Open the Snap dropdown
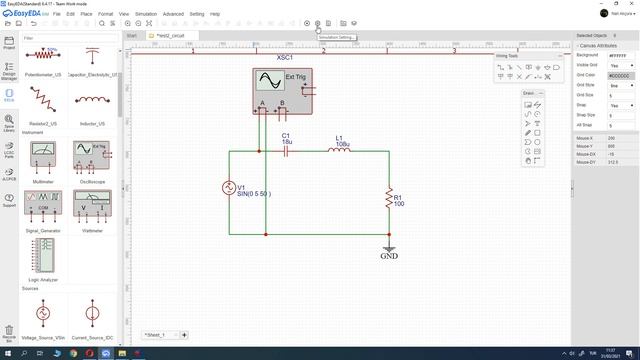Screen dimensions: 640x360 tap(621, 106)
